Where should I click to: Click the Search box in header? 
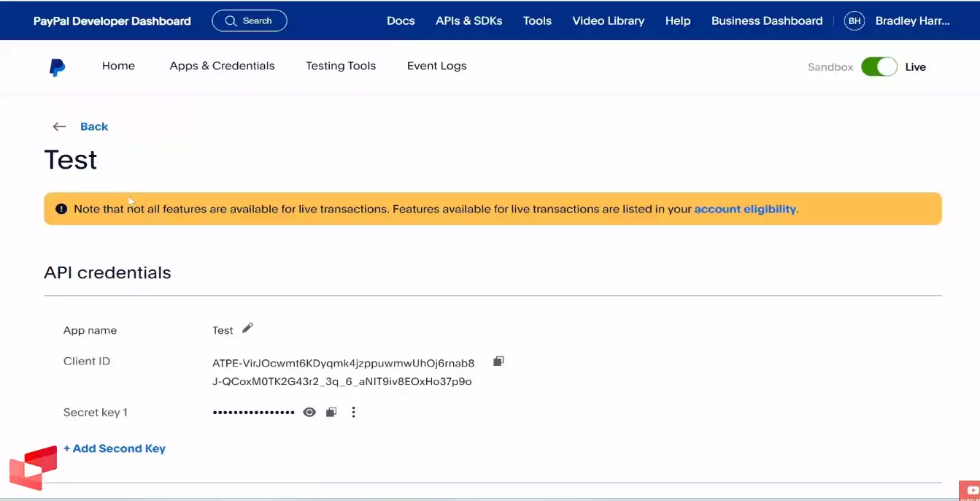point(250,21)
